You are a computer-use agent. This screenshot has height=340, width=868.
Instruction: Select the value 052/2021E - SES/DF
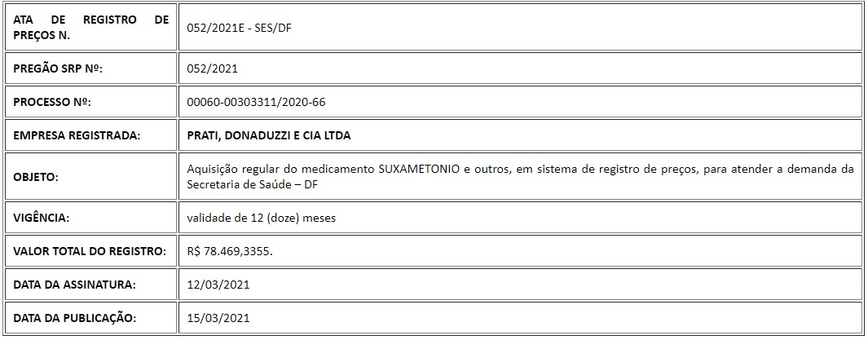[x=239, y=28]
